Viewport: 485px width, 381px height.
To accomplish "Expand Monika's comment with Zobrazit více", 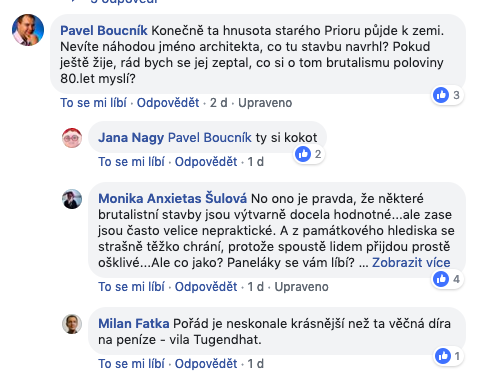I will (x=411, y=263).
